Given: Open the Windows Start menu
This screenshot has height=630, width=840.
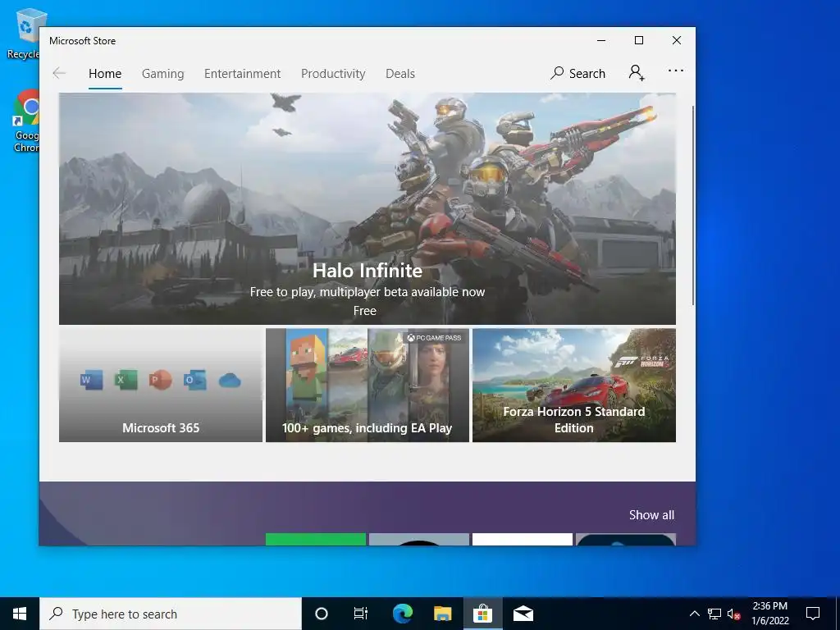Looking at the screenshot, I should [x=20, y=614].
